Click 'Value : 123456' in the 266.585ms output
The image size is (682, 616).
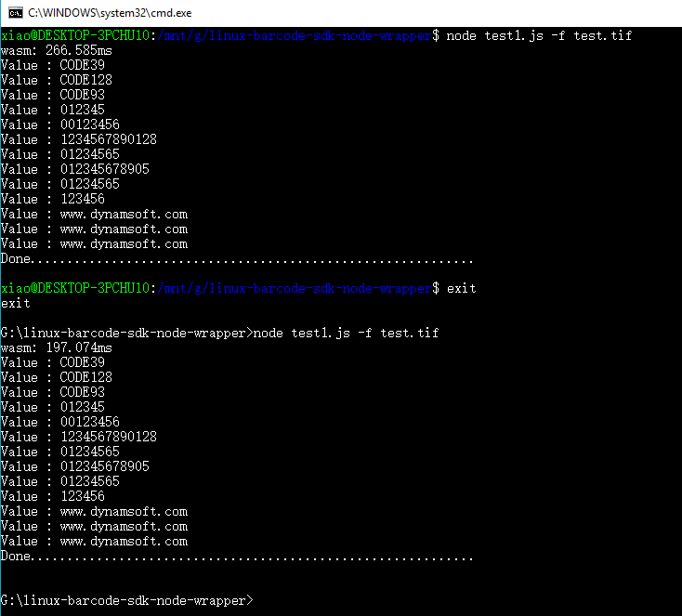52,199
